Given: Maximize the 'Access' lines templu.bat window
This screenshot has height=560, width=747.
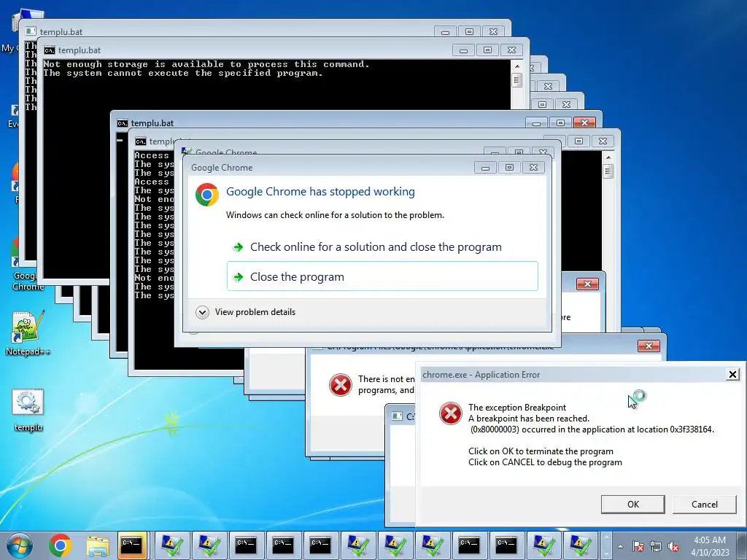Looking at the screenshot, I should [x=578, y=141].
